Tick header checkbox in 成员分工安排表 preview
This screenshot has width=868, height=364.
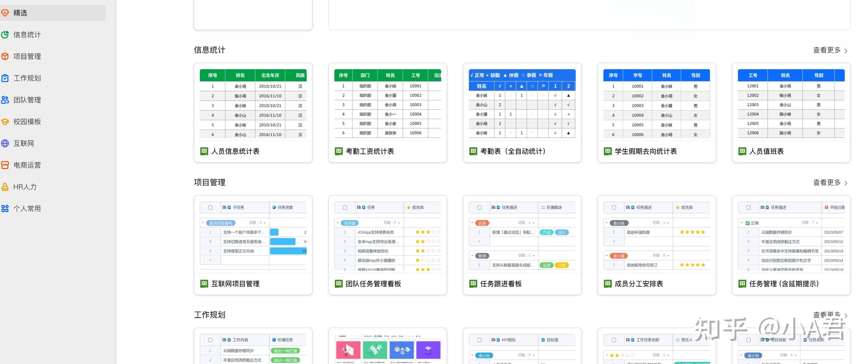tap(614, 207)
